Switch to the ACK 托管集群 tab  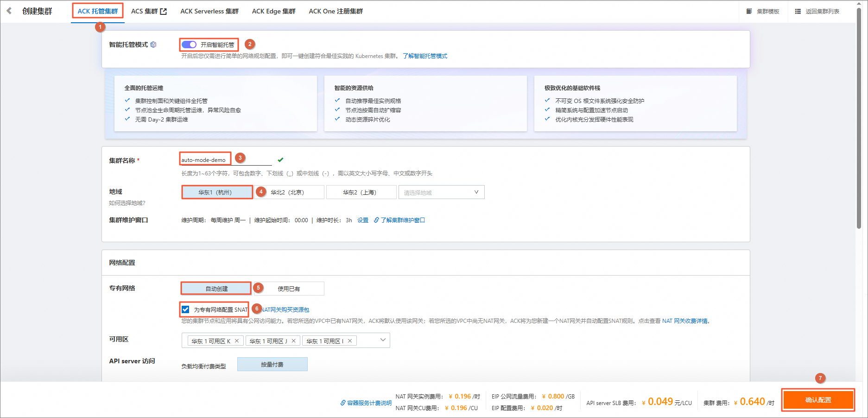click(98, 11)
